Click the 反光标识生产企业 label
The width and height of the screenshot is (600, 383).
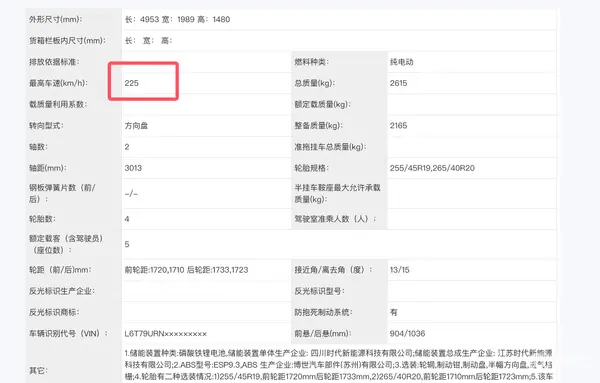pos(62,291)
